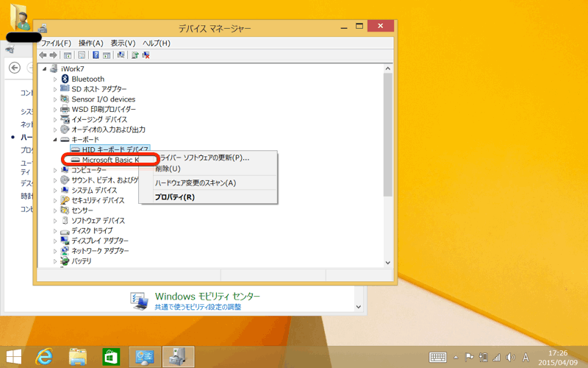
Task: Select HID キーボード デバイス in the tree
Action: tap(115, 149)
